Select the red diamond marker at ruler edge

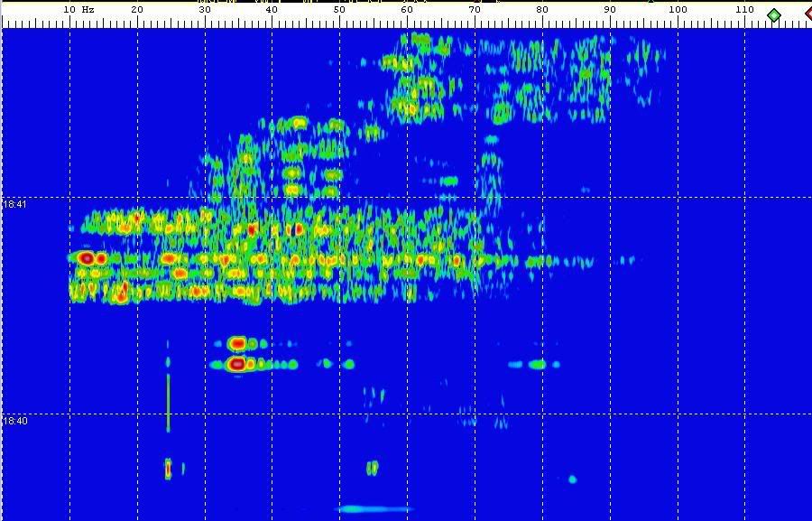point(808,14)
